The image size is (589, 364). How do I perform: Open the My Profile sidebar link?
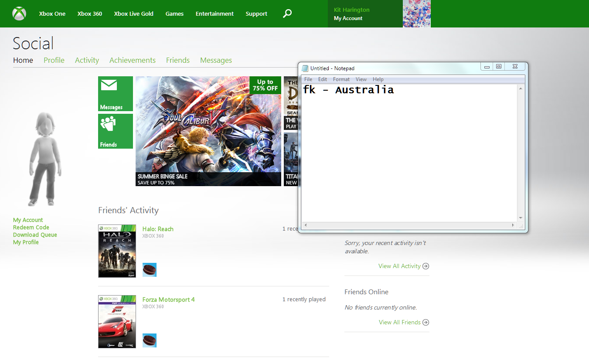(26, 242)
